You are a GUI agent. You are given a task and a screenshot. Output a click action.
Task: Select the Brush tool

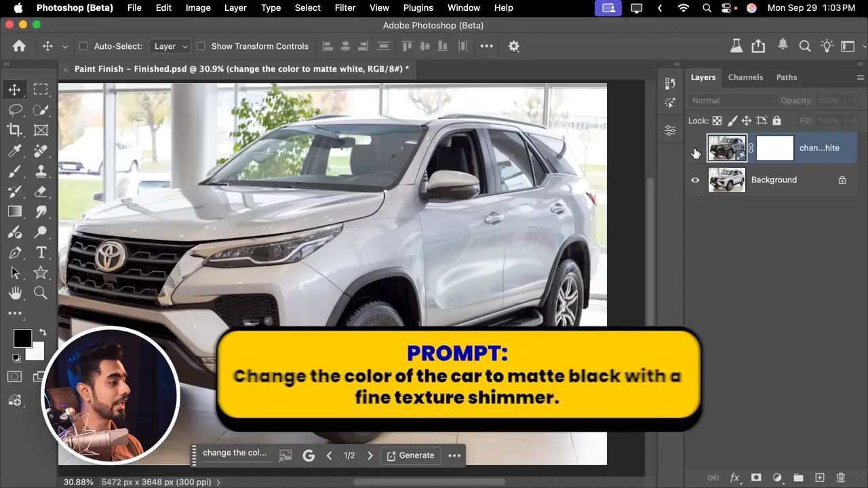(x=14, y=171)
